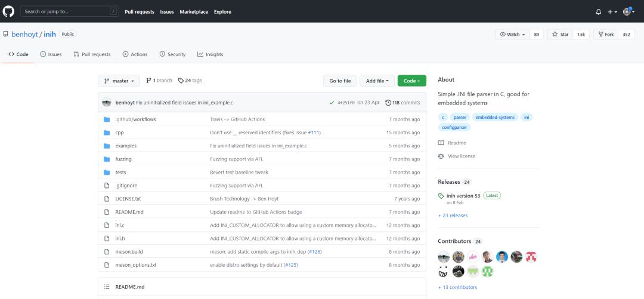Open the .github/workflows folder
This screenshot has width=644, height=299.
(x=135, y=119)
